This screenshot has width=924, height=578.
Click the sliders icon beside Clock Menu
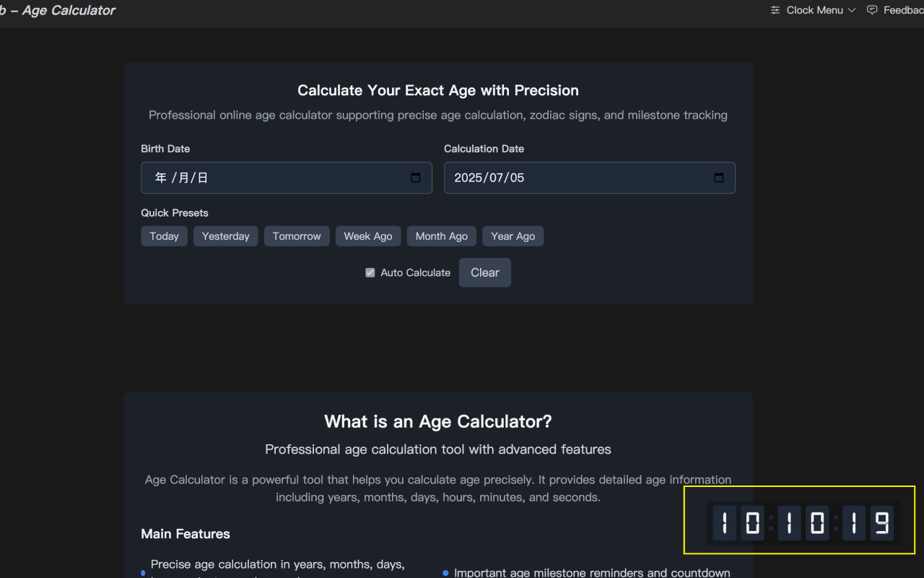pyautogui.click(x=775, y=10)
